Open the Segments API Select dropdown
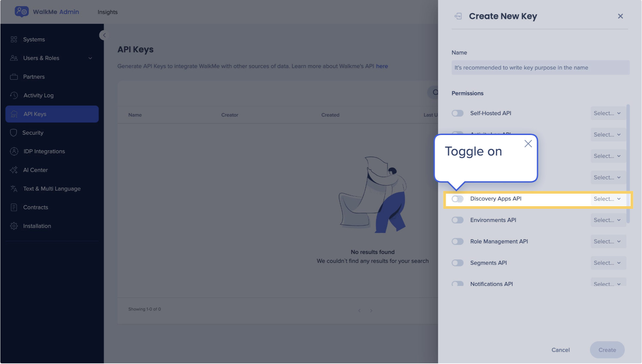The image size is (642, 364). 608,263
